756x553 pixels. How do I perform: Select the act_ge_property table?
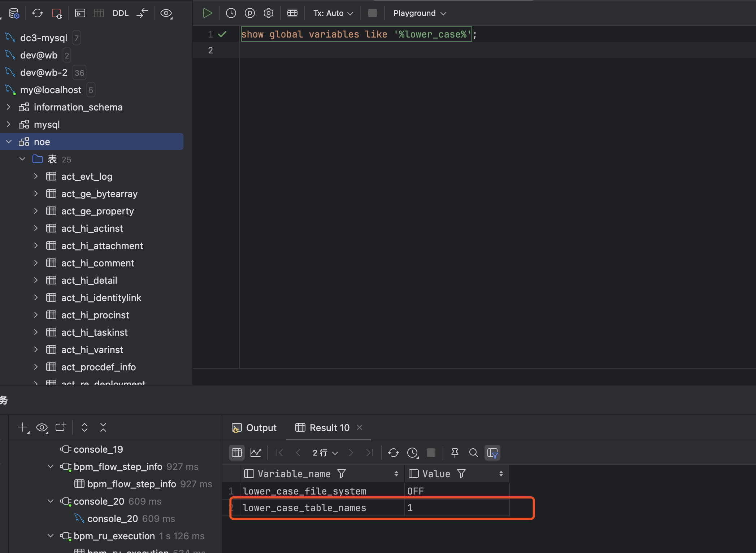(97, 211)
